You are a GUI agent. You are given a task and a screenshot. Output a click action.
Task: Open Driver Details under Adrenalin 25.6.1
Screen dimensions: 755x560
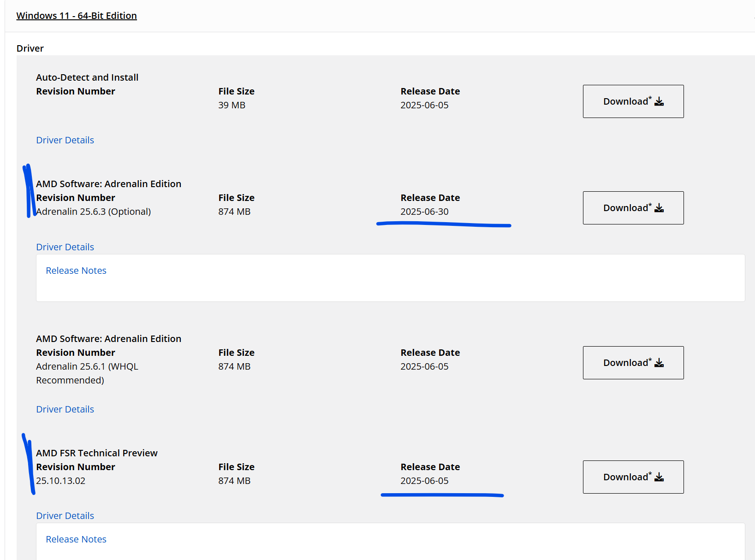[65, 409]
